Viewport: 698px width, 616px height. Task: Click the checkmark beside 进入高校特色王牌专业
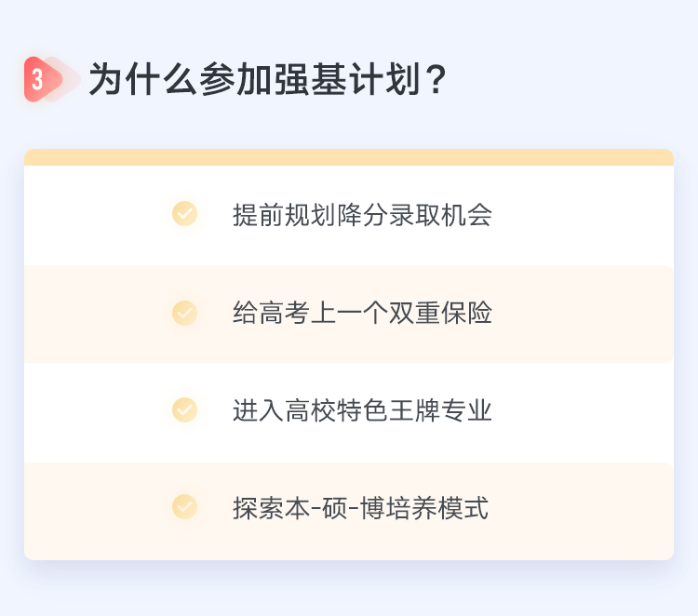184,410
